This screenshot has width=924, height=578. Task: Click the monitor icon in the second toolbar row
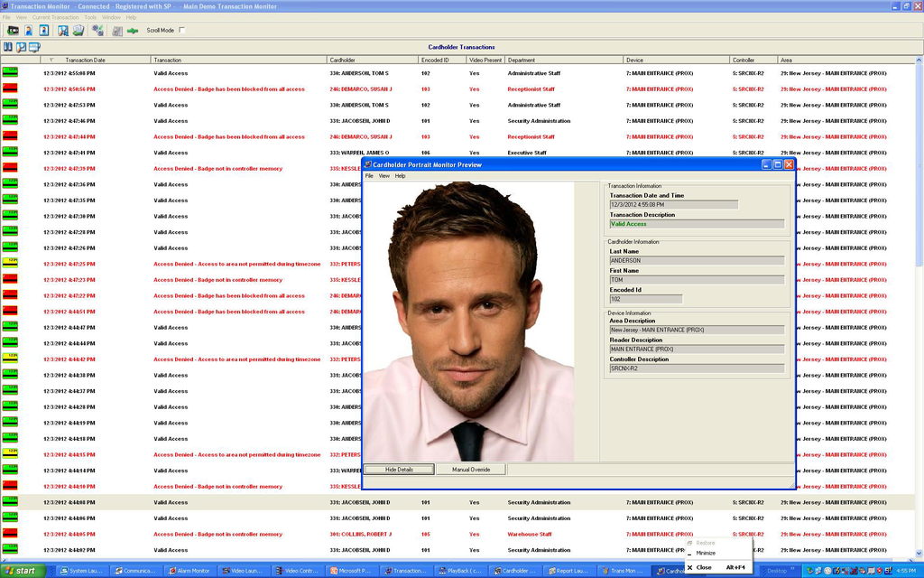point(34,47)
